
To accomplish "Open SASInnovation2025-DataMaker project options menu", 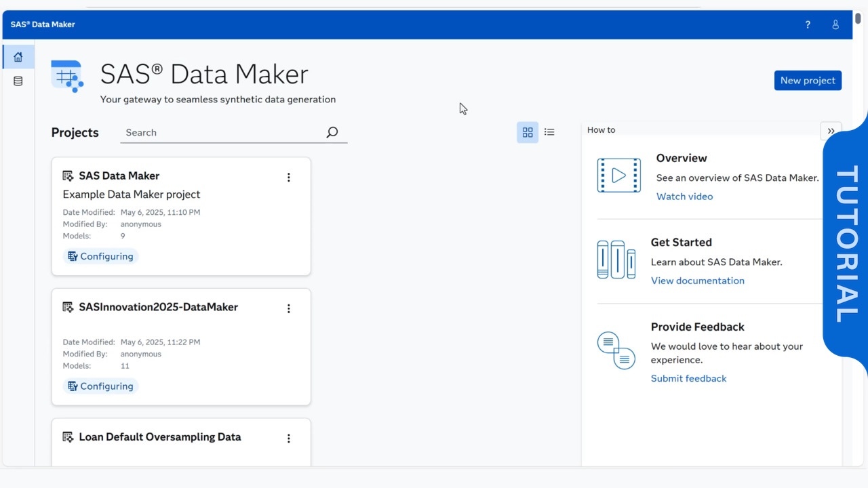I will click(x=288, y=308).
